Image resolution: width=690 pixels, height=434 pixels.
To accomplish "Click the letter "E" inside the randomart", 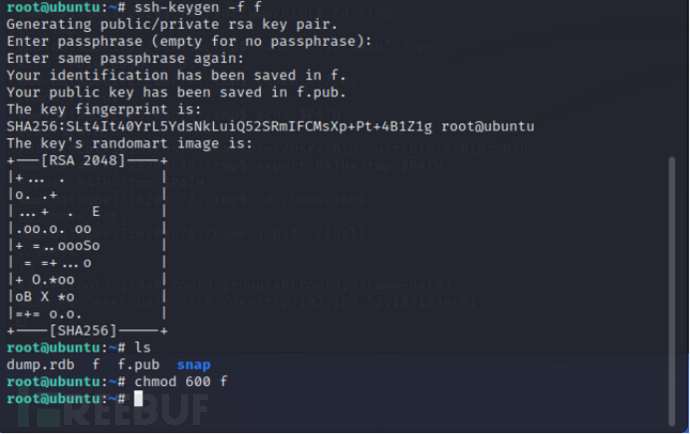I will [x=96, y=211].
